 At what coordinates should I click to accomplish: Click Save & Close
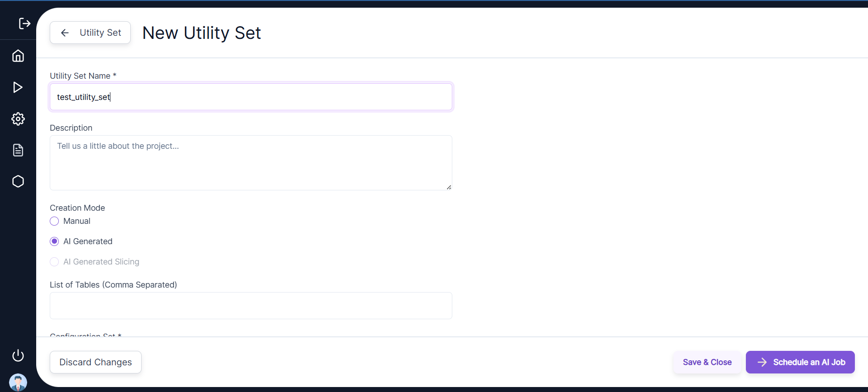click(x=707, y=362)
